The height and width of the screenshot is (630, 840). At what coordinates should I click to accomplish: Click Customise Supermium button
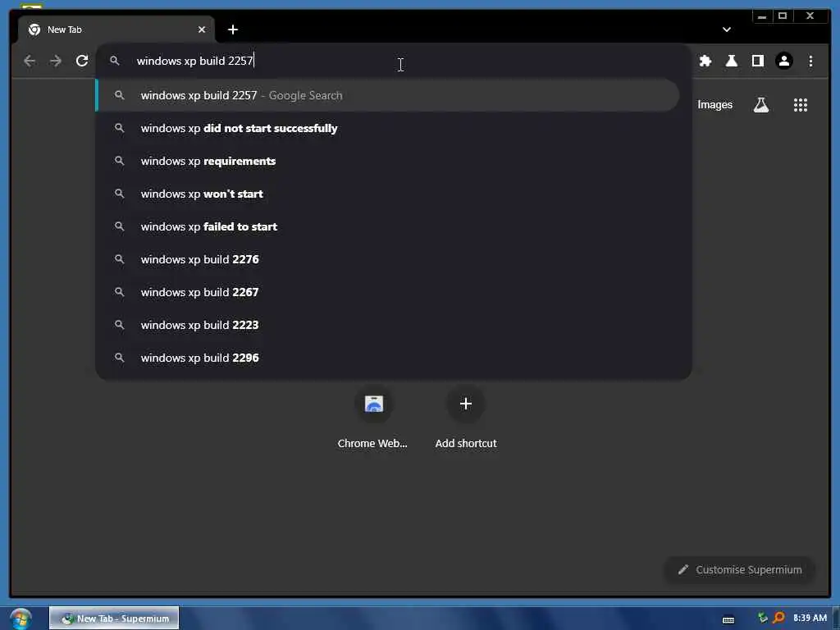coord(740,569)
